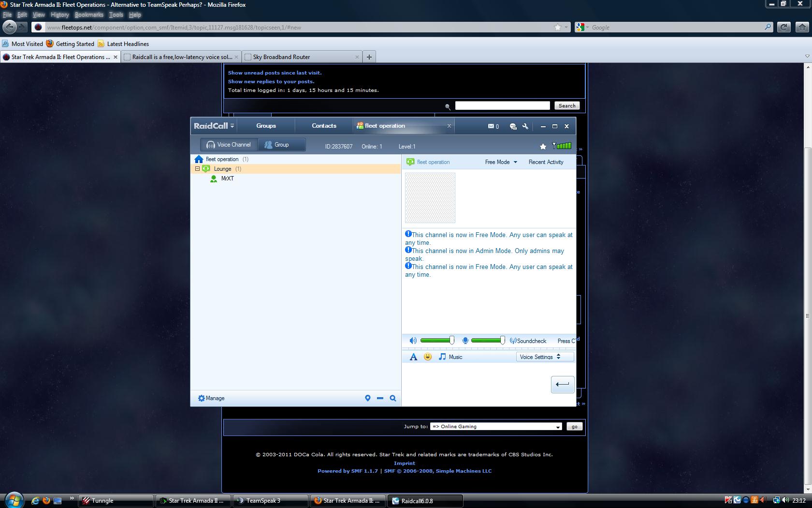Open the RaidCall messages envelope icon

click(x=491, y=126)
